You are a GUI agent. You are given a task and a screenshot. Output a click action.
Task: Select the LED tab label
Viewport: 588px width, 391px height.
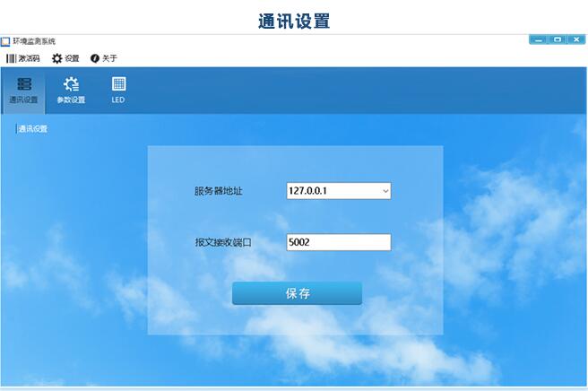click(118, 100)
